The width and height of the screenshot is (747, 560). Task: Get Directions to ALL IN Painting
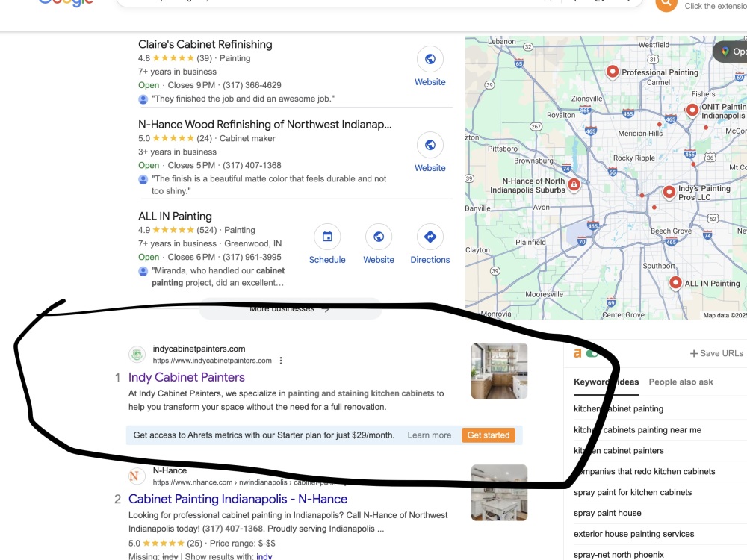pos(430,237)
